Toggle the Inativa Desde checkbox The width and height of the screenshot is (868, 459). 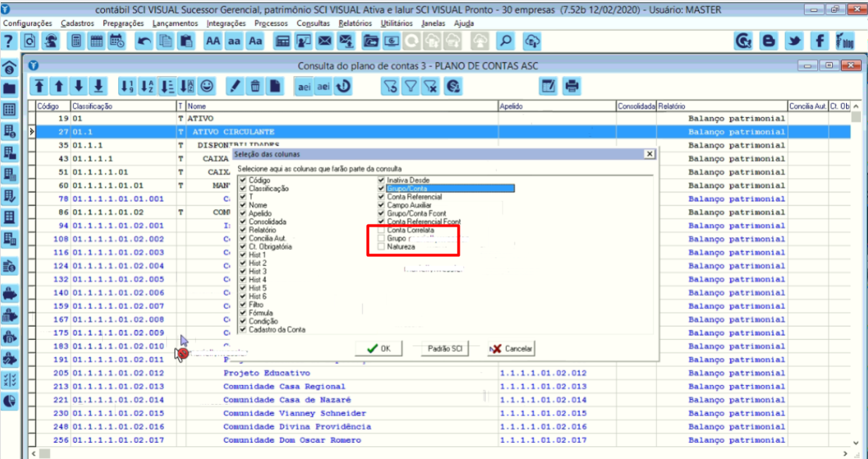click(x=381, y=180)
